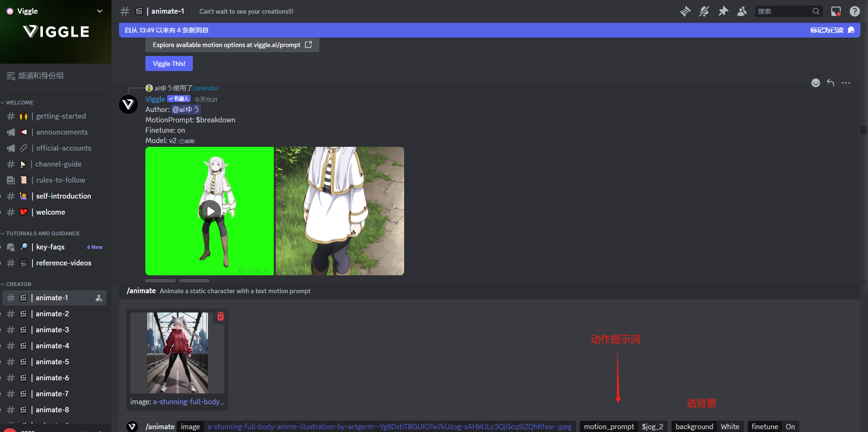Change the background option White
The width and height of the screenshot is (868, 432).
click(730, 426)
